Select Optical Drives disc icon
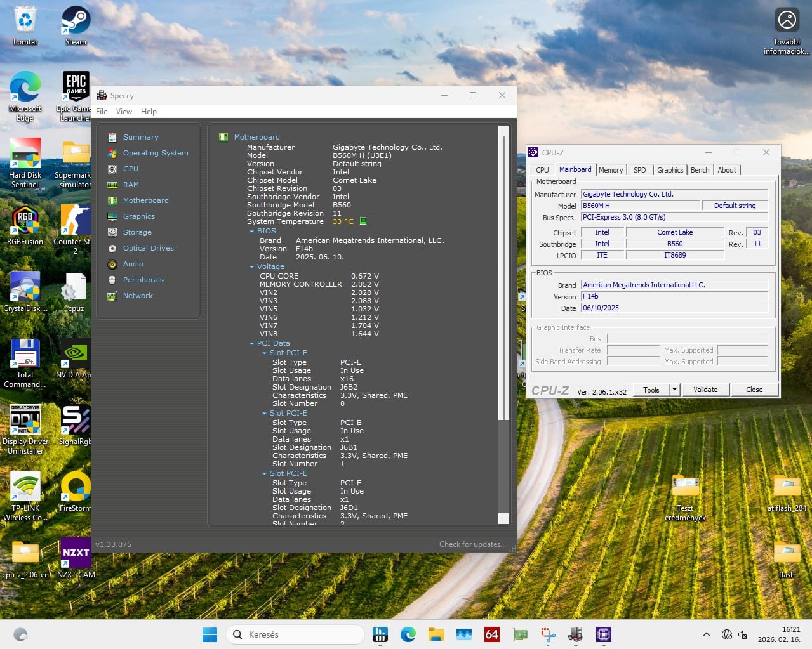The height and width of the screenshot is (649, 812). point(112,248)
